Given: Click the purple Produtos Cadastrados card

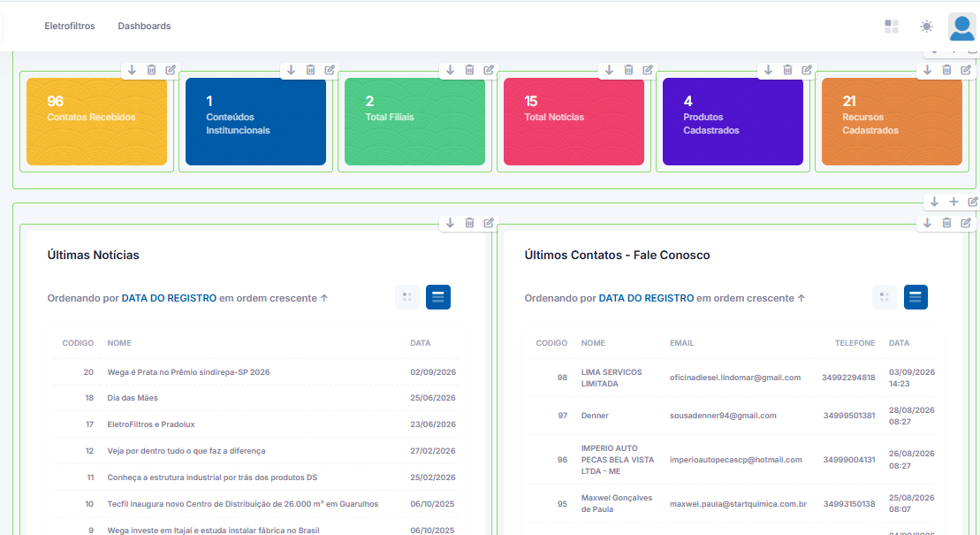Looking at the screenshot, I should (x=733, y=122).
